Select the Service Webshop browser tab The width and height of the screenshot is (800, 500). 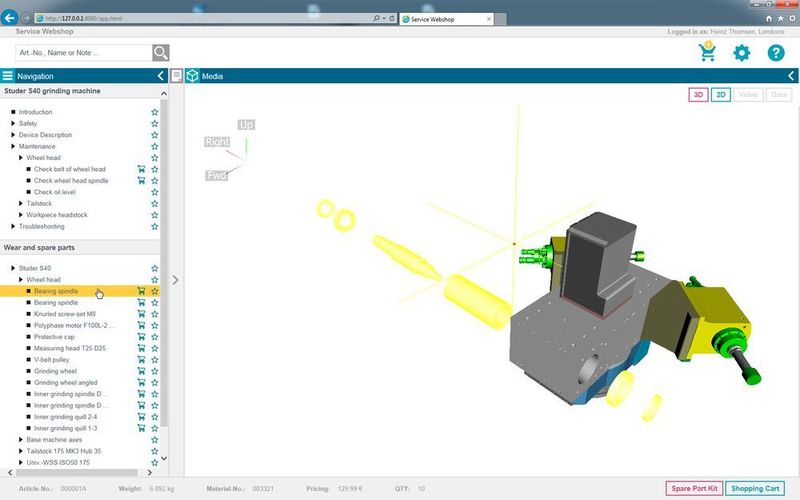tap(446, 19)
